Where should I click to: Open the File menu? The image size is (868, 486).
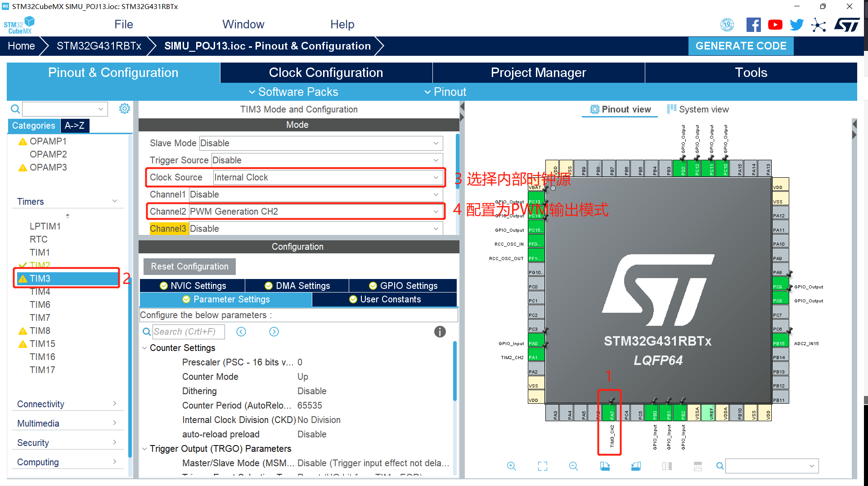click(123, 24)
